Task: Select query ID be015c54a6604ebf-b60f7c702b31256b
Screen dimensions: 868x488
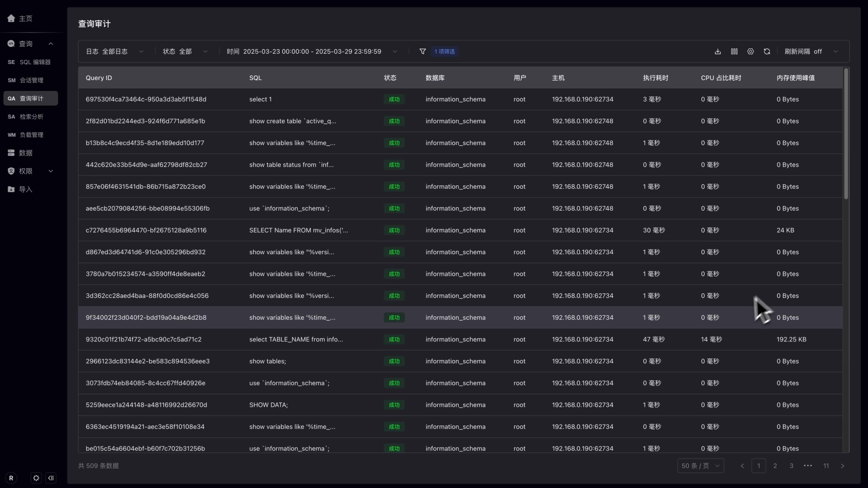Action: (145, 449)
